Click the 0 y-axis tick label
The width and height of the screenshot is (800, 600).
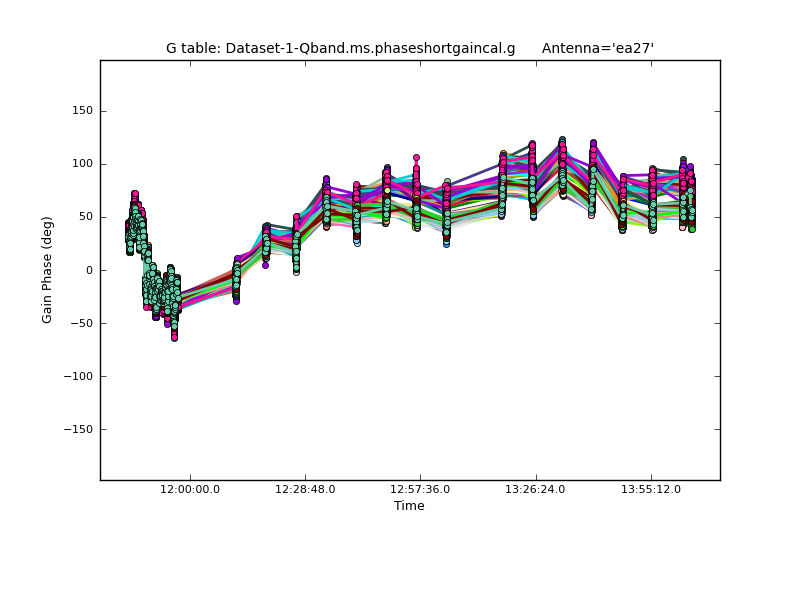pyautogui.click(x=89, y=270)
